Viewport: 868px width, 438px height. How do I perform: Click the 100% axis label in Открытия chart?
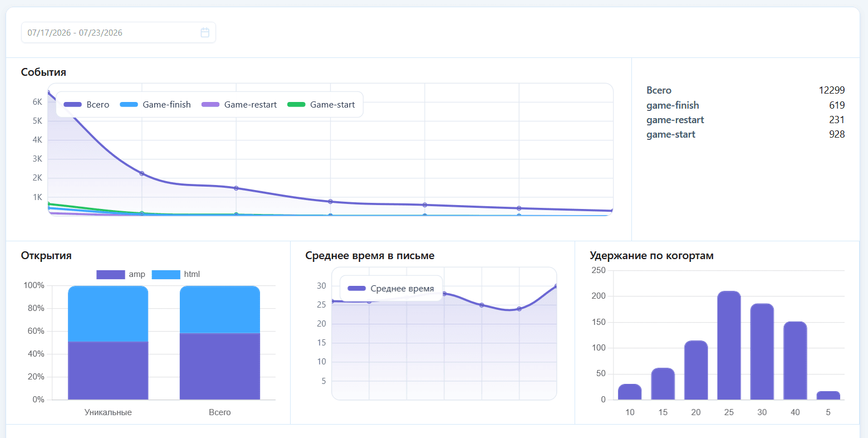coord(34,285)
